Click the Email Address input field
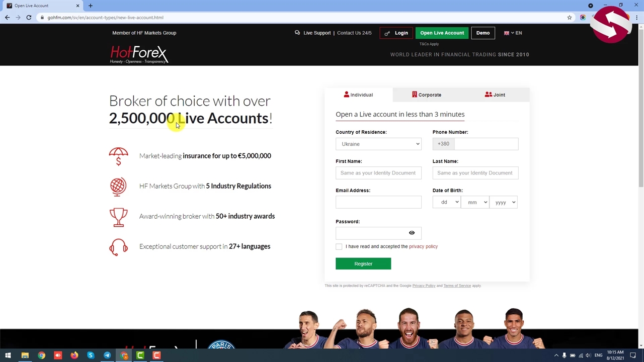 point(378,202)
